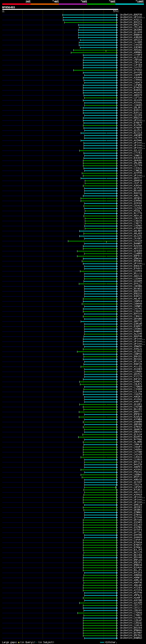Click the UniRef100_B8FRI3 hit label
The height and width of the screenshot is (644, 146).
[x=131, y=256]
